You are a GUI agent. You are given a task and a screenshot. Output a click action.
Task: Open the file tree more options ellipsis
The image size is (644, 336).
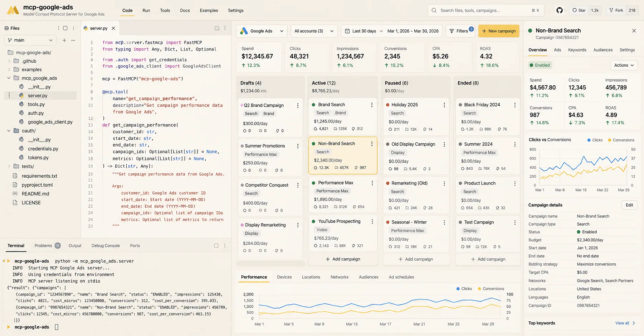pyautogui.click(x=73, y=40)
